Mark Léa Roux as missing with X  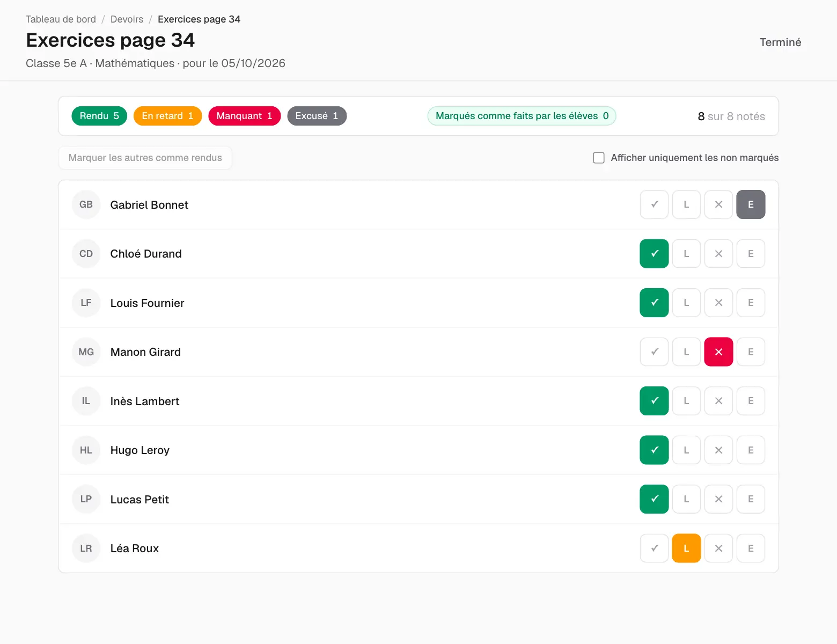pyautogui.click(x=718, y=548)
